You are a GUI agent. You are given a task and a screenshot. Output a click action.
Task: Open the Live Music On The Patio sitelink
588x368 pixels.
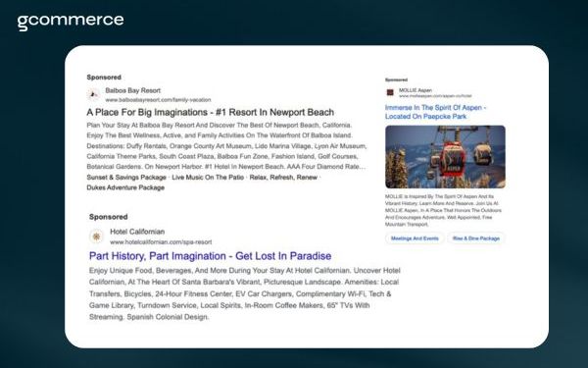pos(208,178)
